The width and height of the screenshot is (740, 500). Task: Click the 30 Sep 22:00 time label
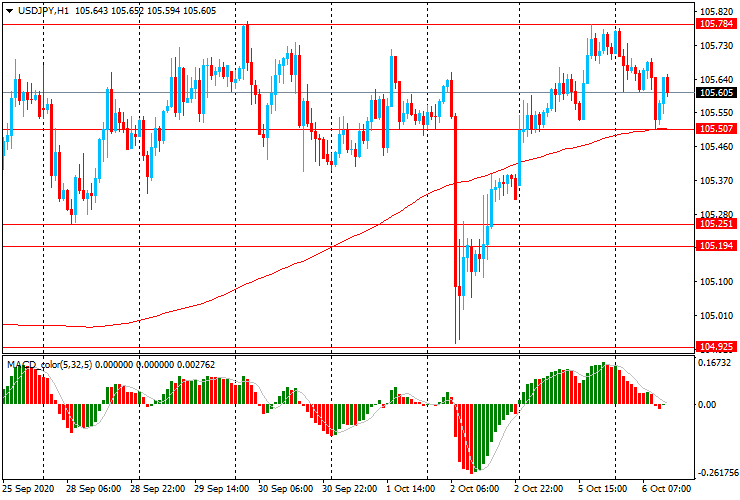point(349,490)
